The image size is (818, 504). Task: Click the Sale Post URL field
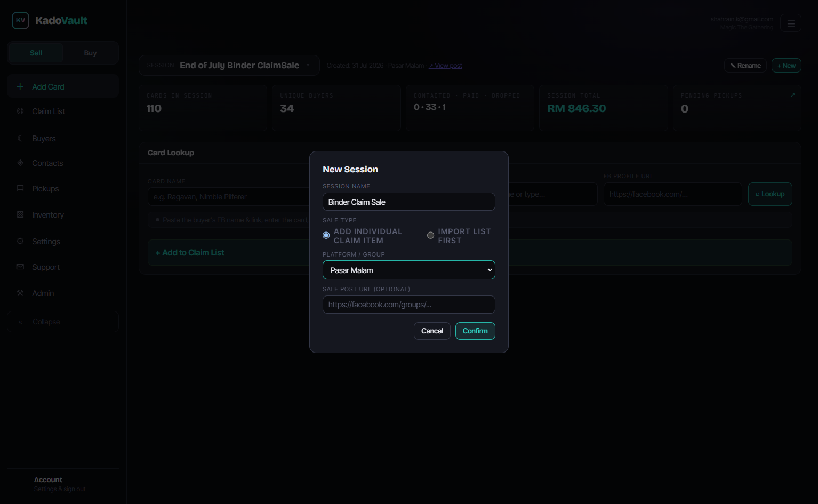[409, 305]
